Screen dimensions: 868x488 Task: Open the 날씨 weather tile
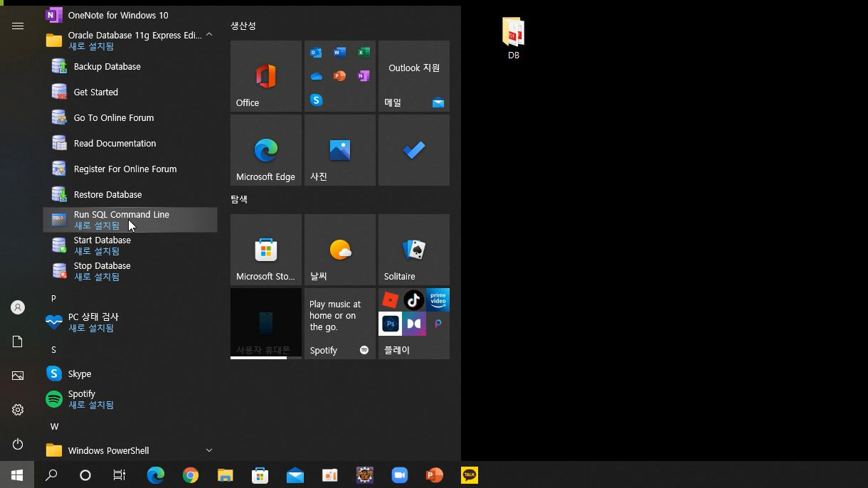click(340, 250)
